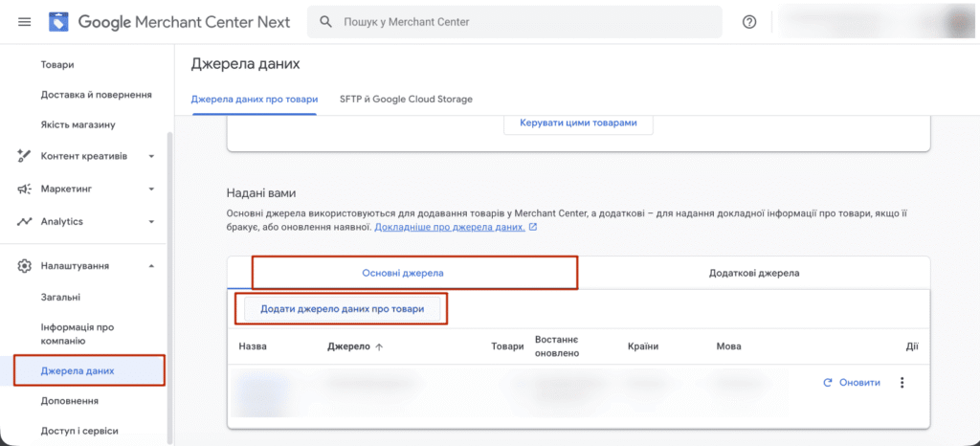Switch to SFTP й Google Cloud Storage tab
The image size is (980, 446).
(x=406, y=99)
